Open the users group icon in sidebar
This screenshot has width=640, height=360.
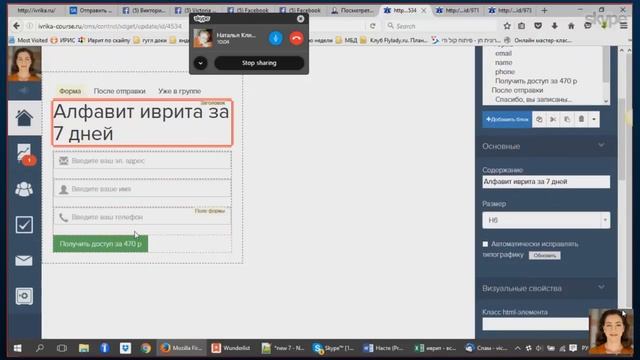point(24,189)
